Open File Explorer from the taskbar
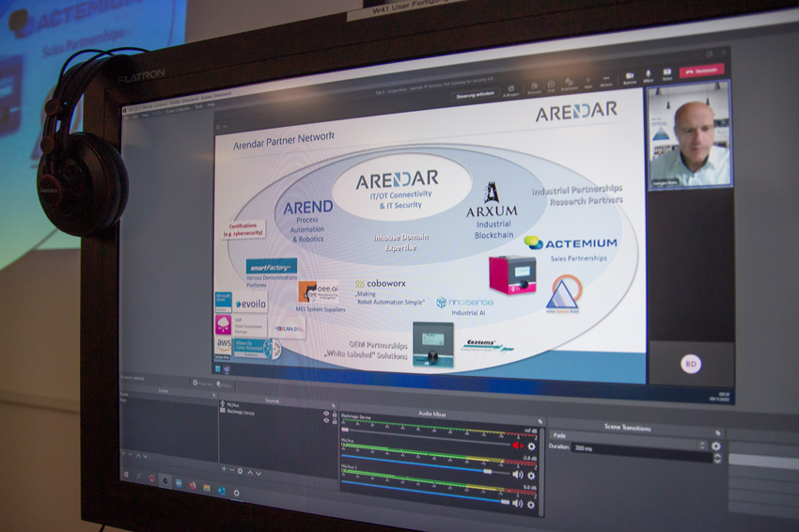 click(x=207, y=488)
